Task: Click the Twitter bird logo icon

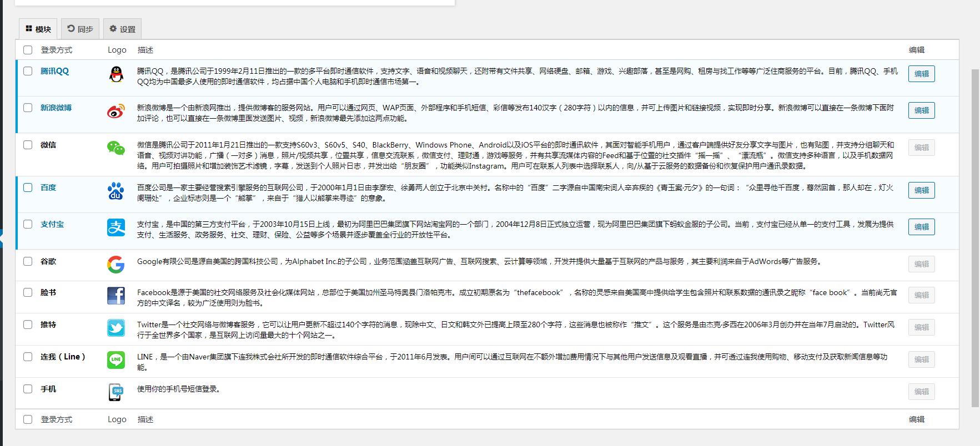Action: pyautogui.click(x=116, y=327)
